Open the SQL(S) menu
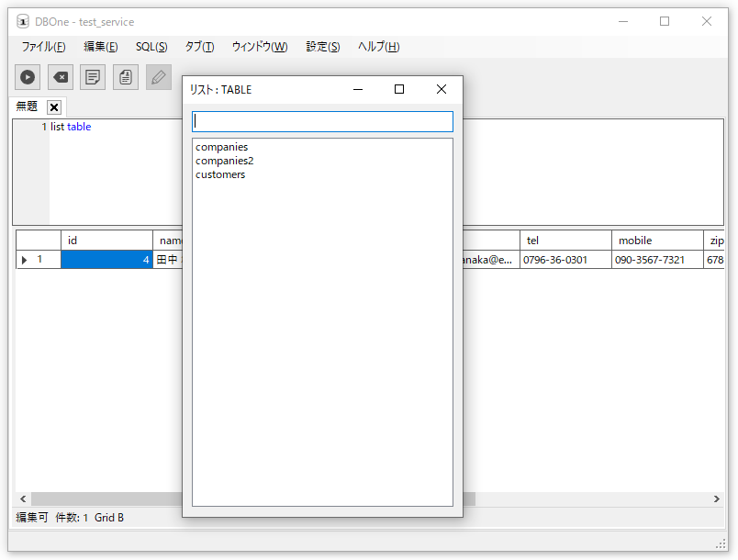The height and width of the screenshot is (560, 738). (151, 47)
